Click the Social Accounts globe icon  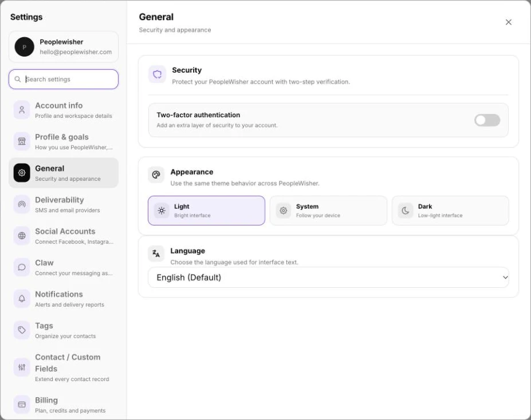pyautogui.click(x=22, y=236)
